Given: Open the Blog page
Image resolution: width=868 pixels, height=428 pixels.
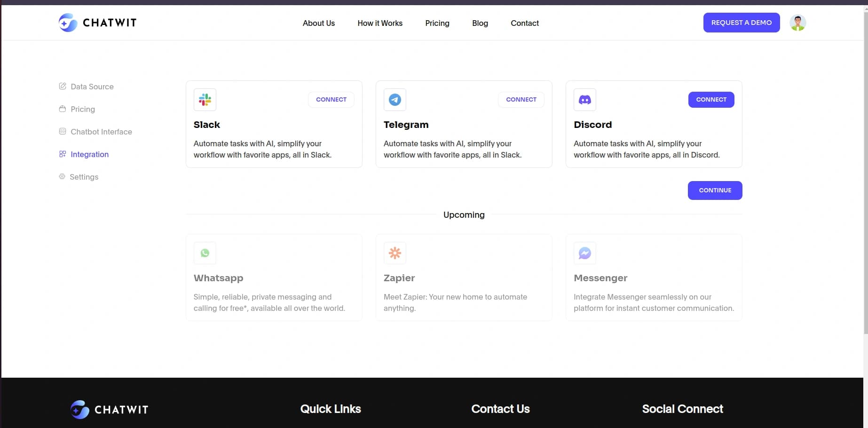Looking at the screenshot, I should 480,23.
